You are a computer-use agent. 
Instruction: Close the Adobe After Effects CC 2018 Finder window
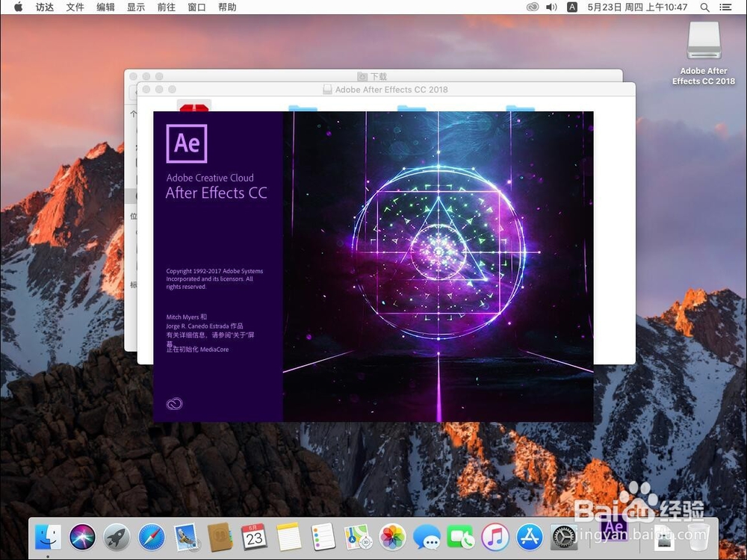[x=146, y=89]
